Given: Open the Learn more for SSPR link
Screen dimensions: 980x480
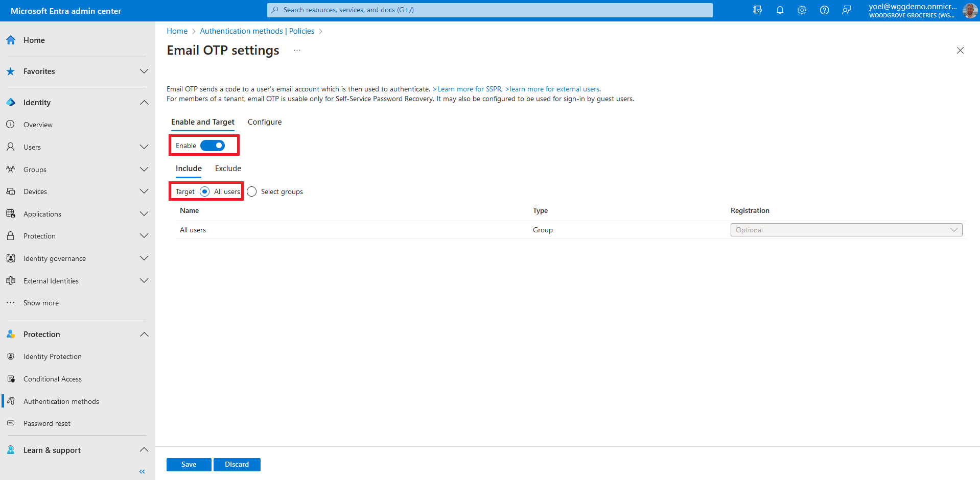Looking at the screenshot, I should pyautogui.click(x=469, y=89).
